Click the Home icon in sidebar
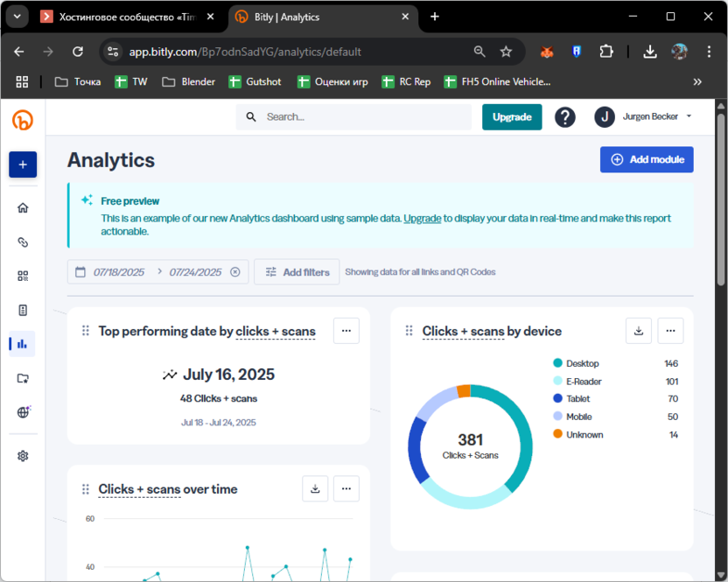728x582 pixels. tap(23, 207)
